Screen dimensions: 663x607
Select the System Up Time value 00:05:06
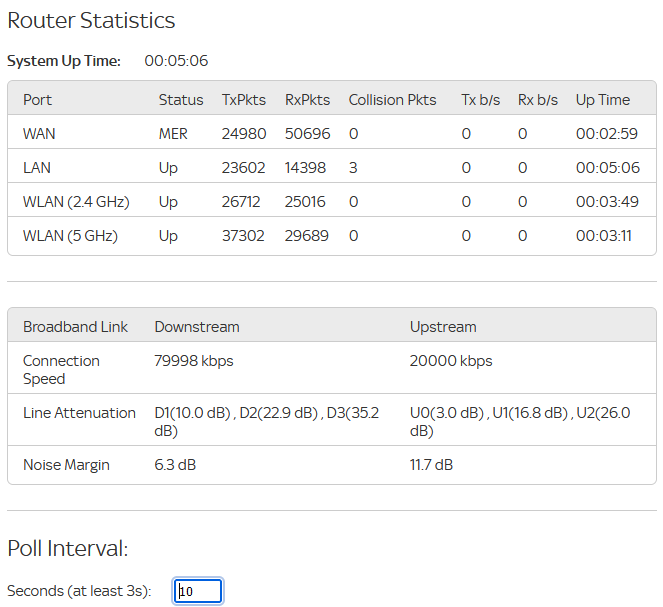[x=176, y=61]
